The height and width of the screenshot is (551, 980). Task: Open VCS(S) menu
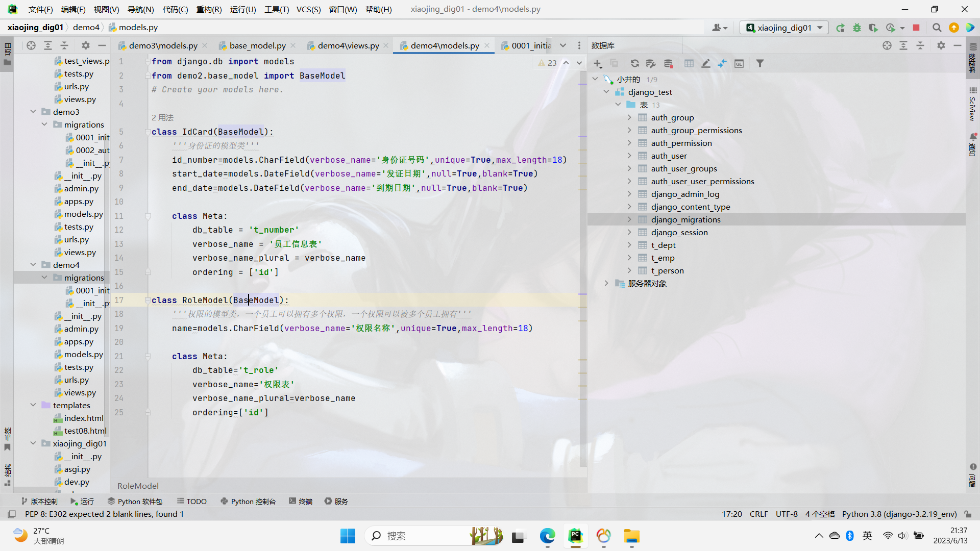[x=308, y=9]
